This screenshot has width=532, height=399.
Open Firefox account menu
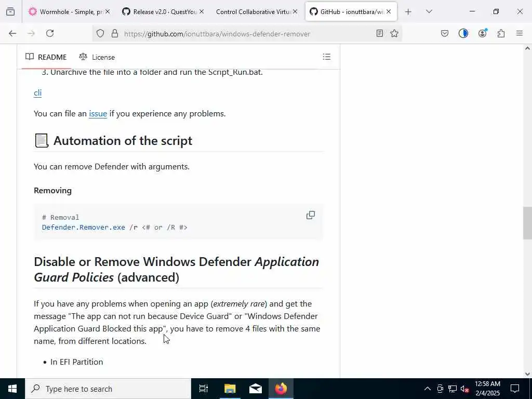(x=483, y=33)
